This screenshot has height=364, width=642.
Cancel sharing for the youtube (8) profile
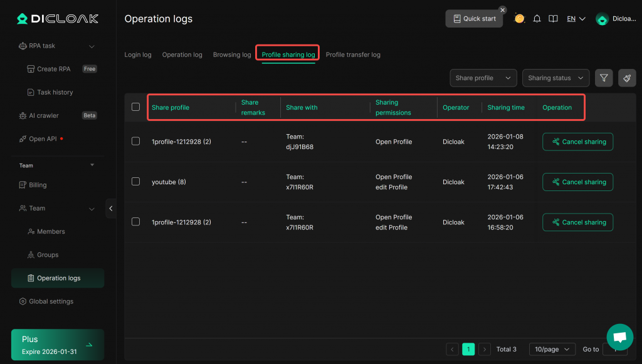[577, 182]
